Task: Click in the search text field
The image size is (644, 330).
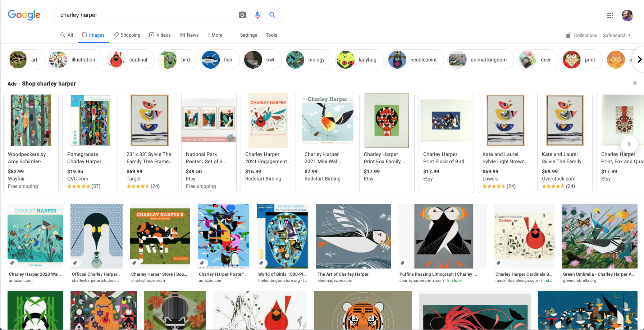Action: 146,15
